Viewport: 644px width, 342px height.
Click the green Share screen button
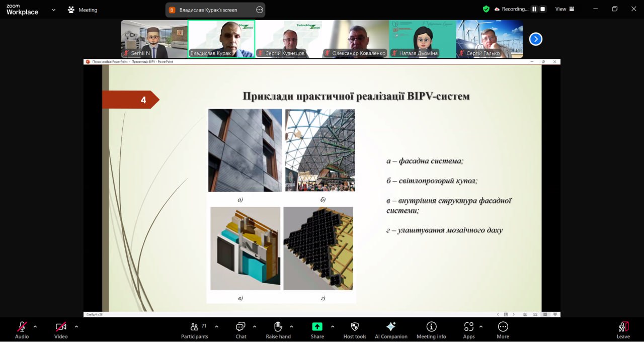tap(317, 329)
